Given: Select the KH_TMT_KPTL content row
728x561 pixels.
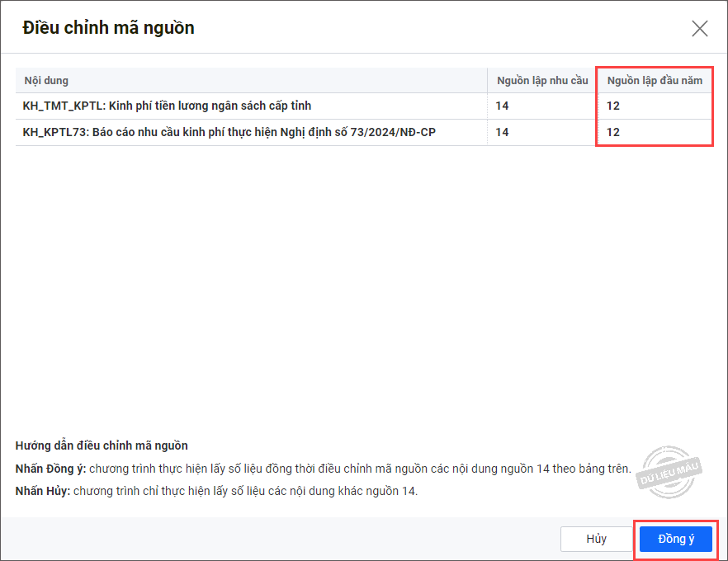Looking at the screenshot, I should [167, 106].
